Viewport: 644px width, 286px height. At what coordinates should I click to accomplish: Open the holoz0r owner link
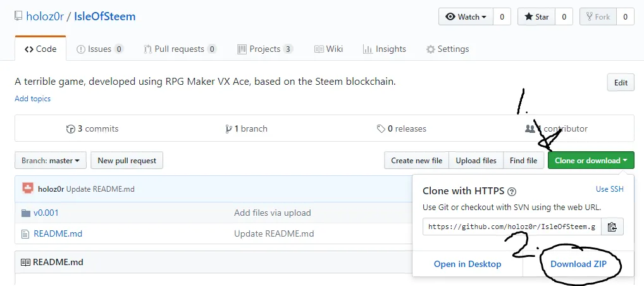[45, 16]
